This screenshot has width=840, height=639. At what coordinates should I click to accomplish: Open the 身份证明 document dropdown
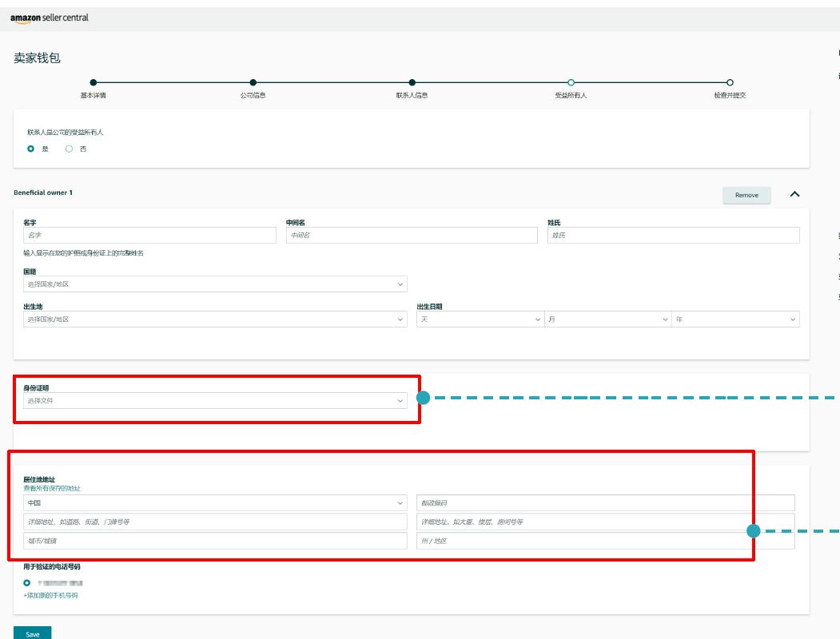pyautogui.click(x=215, y=401)
